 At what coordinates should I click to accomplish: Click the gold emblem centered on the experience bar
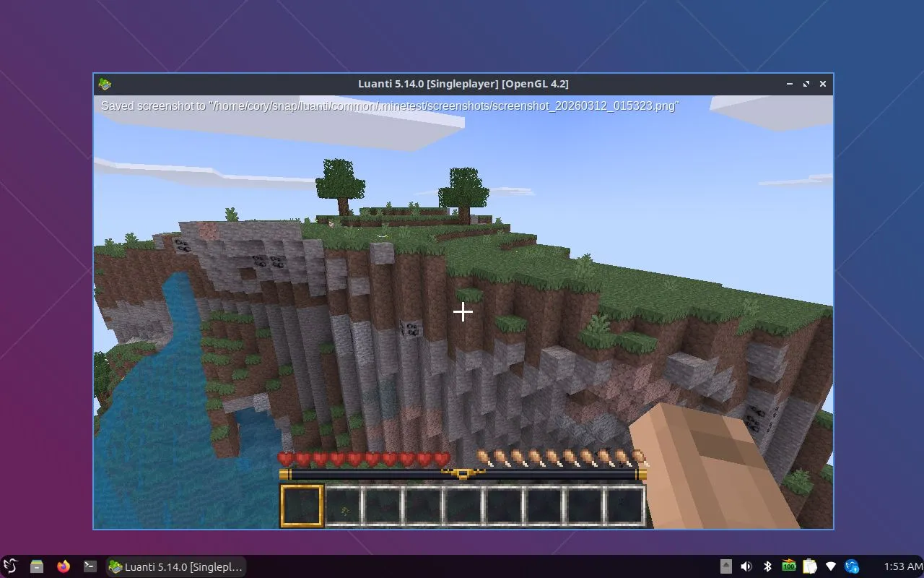[463, 474]
